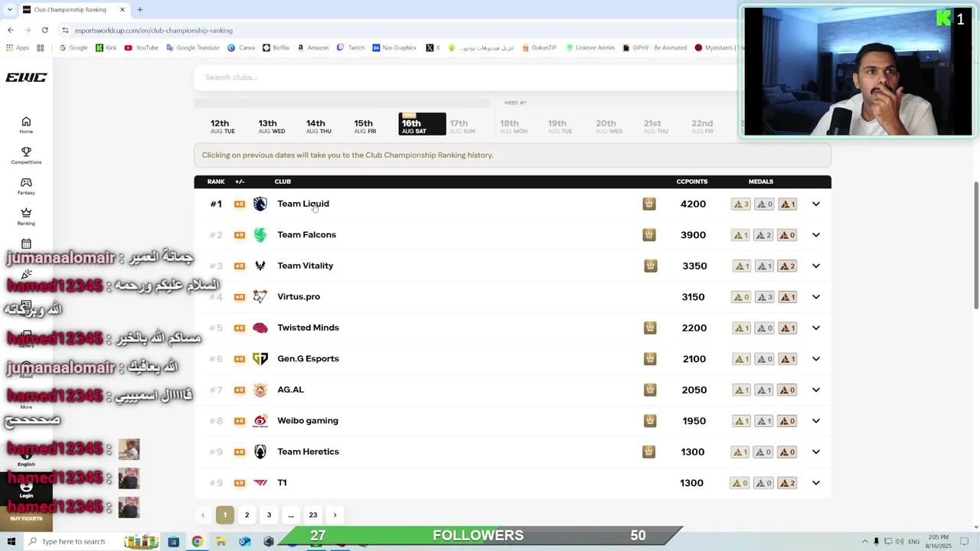980x551 pixels.
Task: Open Windows Start menu
Action: [11, 542]
